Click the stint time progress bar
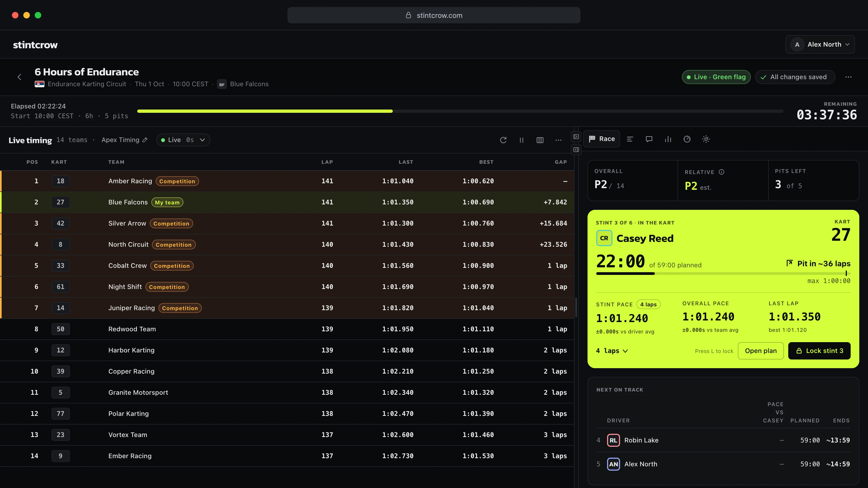This screenshot has height=488, width=868. tap(723, 274)
